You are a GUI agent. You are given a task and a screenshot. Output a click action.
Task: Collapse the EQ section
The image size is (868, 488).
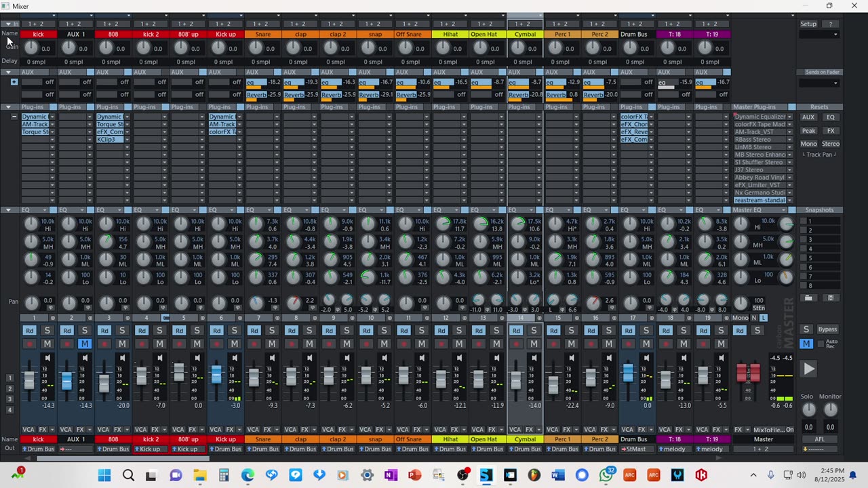(8, 210)
